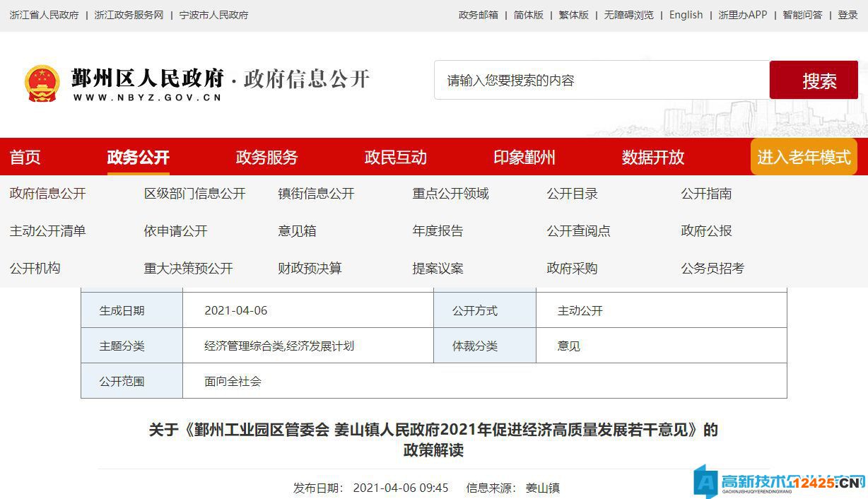Open the 政务邮箱 government mailbox
Image resolution: width=868 pixels, height=499 pixels.
pyautogui.click(x=478, y=14)
